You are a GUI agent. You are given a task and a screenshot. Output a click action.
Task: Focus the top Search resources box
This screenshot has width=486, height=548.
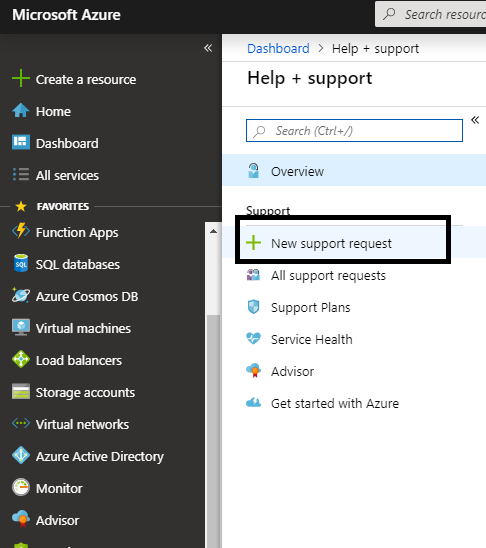click(430, 14)
